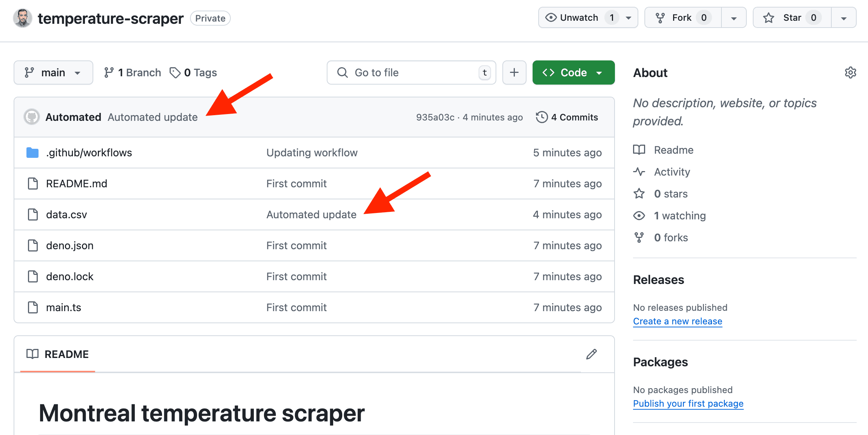Star the temperature-scraper repository
Screen dimensions: 868x435
(x=792, y=18)
